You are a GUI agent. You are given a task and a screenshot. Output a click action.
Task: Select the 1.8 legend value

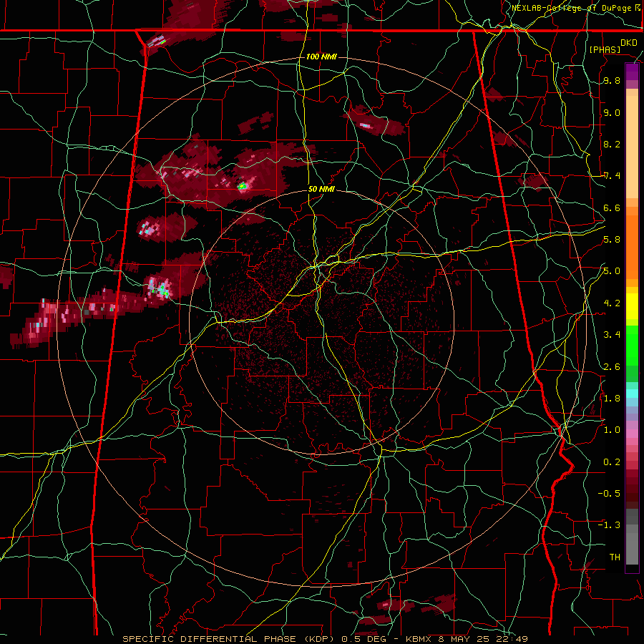[x=612, y=399]
